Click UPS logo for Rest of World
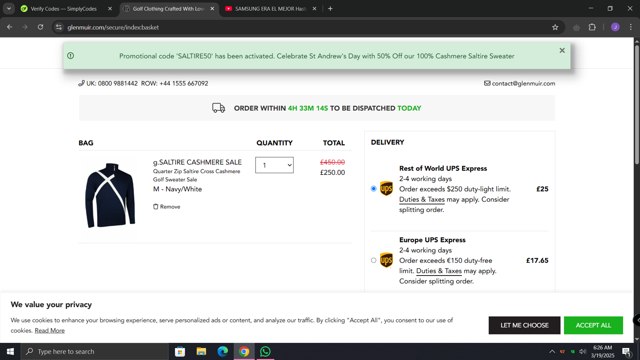 386,189
